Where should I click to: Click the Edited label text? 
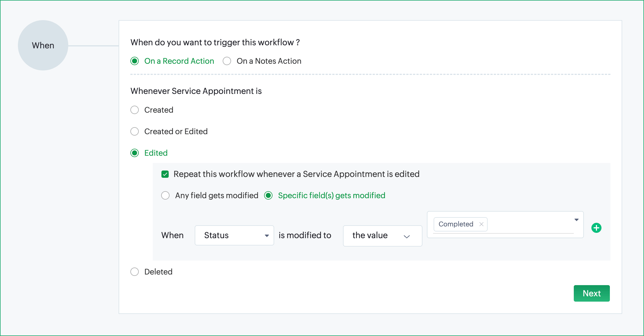(x=156, y=153)
